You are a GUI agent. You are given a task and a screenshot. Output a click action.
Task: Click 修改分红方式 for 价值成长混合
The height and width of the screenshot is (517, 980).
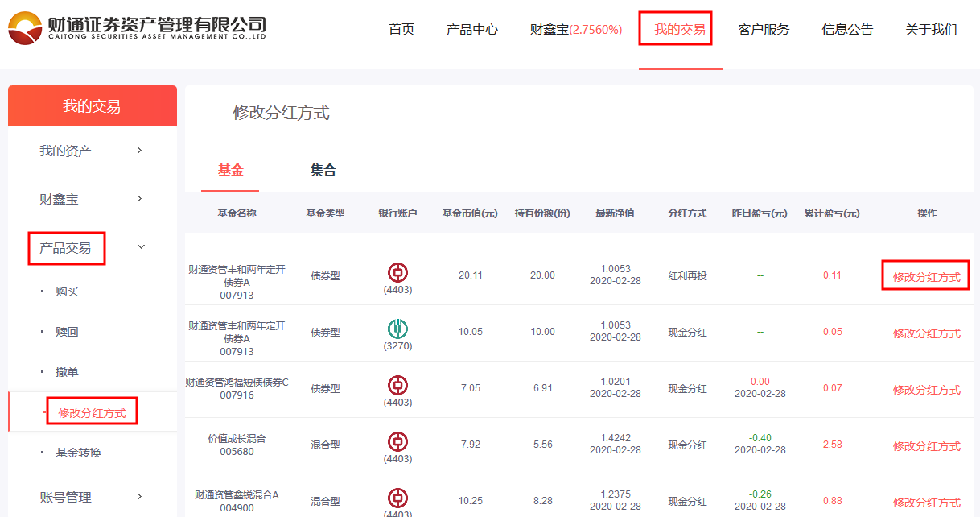coord(927,445)
